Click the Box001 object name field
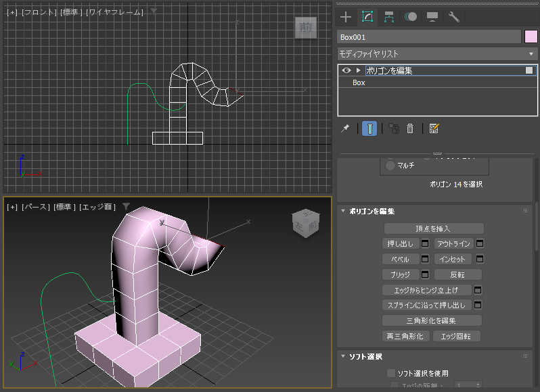 click(429, 37)
